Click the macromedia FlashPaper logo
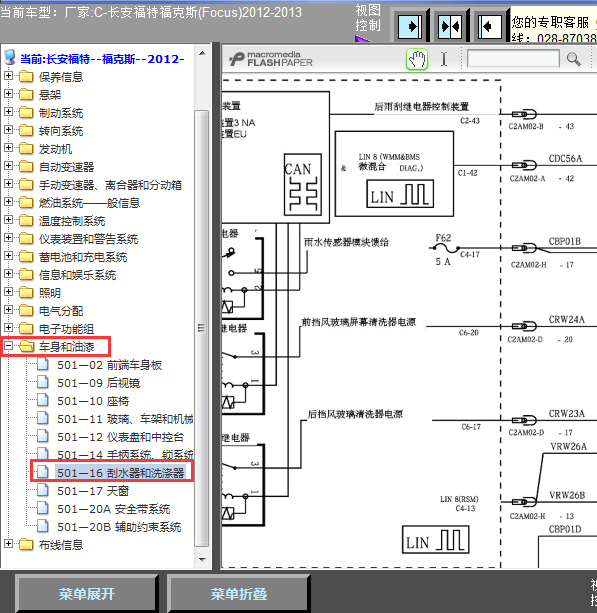The image size is (597, 613). 271,59
